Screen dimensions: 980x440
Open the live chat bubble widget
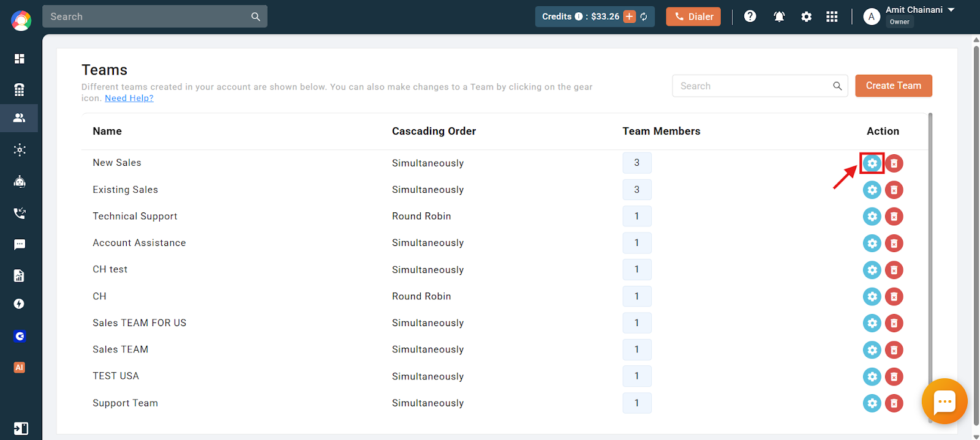(x=944, y=401)
